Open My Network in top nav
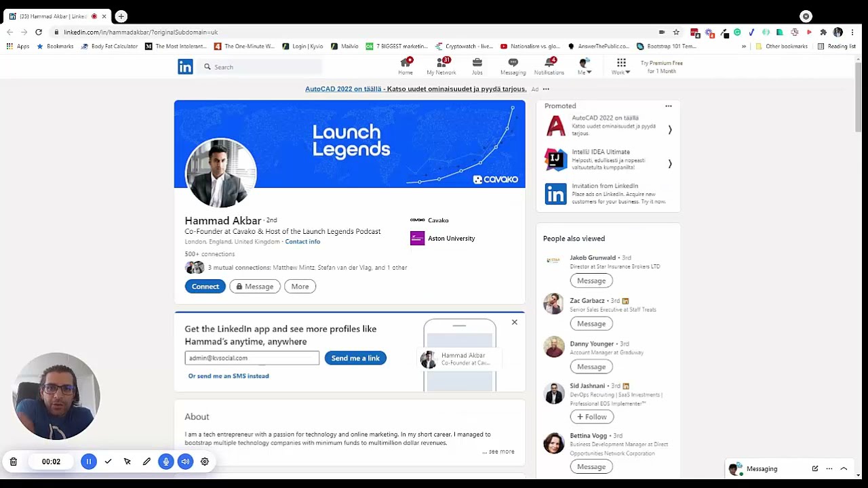Image resolution: width=868 pixels, height=488 pixels. (x=441, y=66)
